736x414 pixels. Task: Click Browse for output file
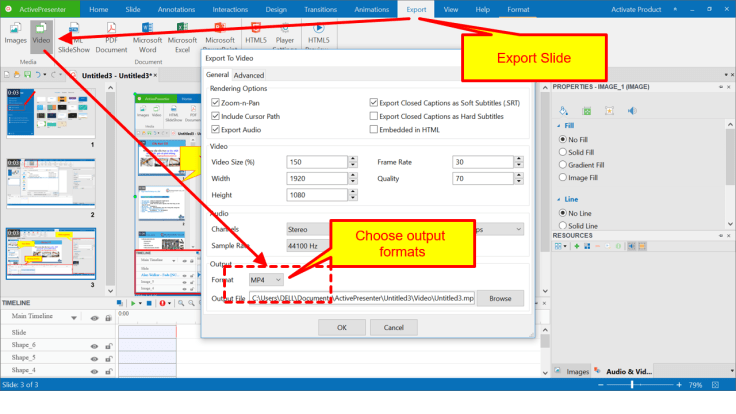click(x=500, y=299)
